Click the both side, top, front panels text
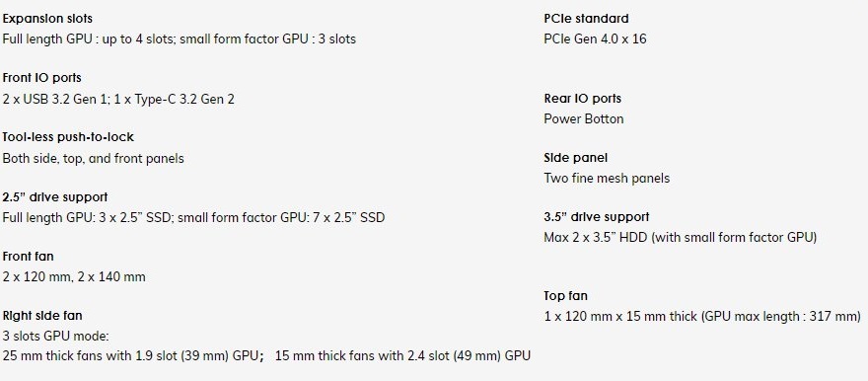Screen dimensions: 868x381 point(93,158)
